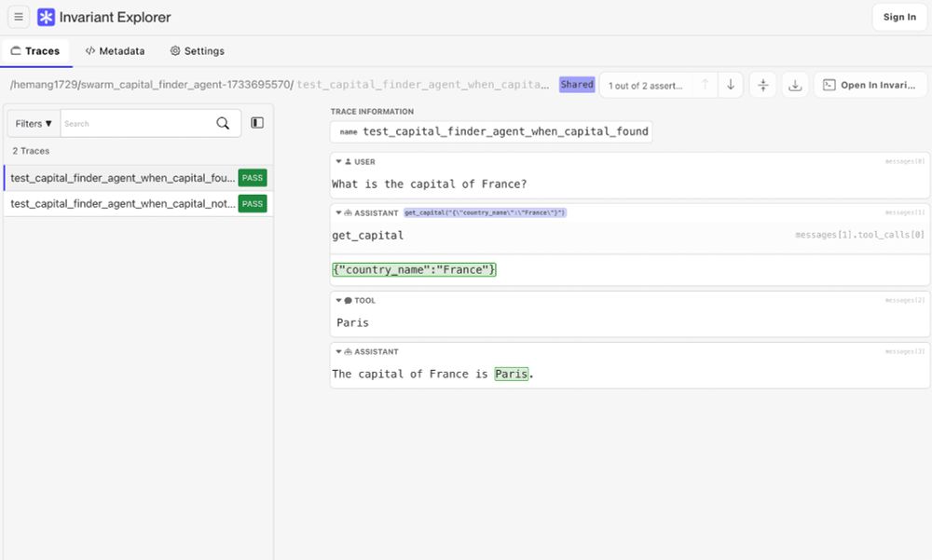Click the Shared badge
The image size is (932, 560).
point(577,85)
